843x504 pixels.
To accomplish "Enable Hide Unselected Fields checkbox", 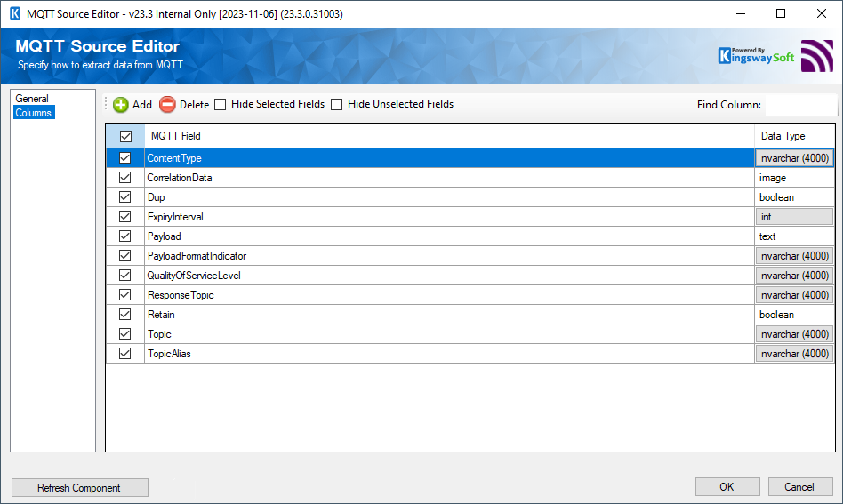I will point(336,104).
